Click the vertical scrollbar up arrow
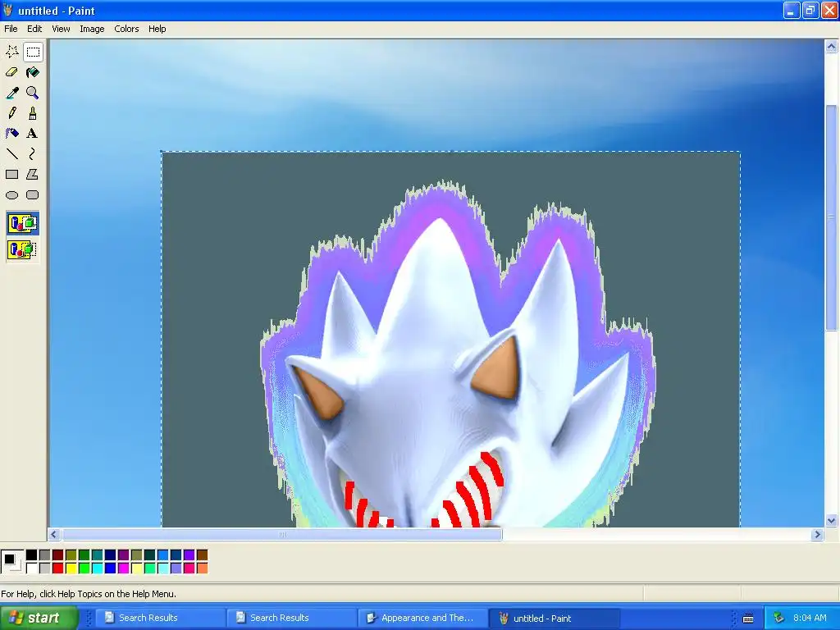This screenshot has width=840, height=630. click(x=831, y=47)
